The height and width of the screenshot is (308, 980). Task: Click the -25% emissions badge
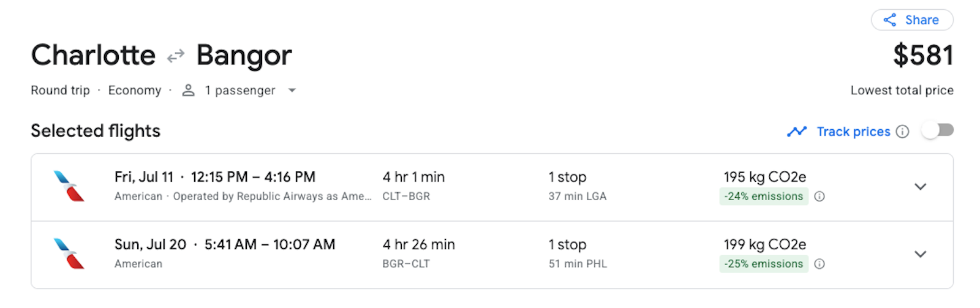click(x=763, y=264)
